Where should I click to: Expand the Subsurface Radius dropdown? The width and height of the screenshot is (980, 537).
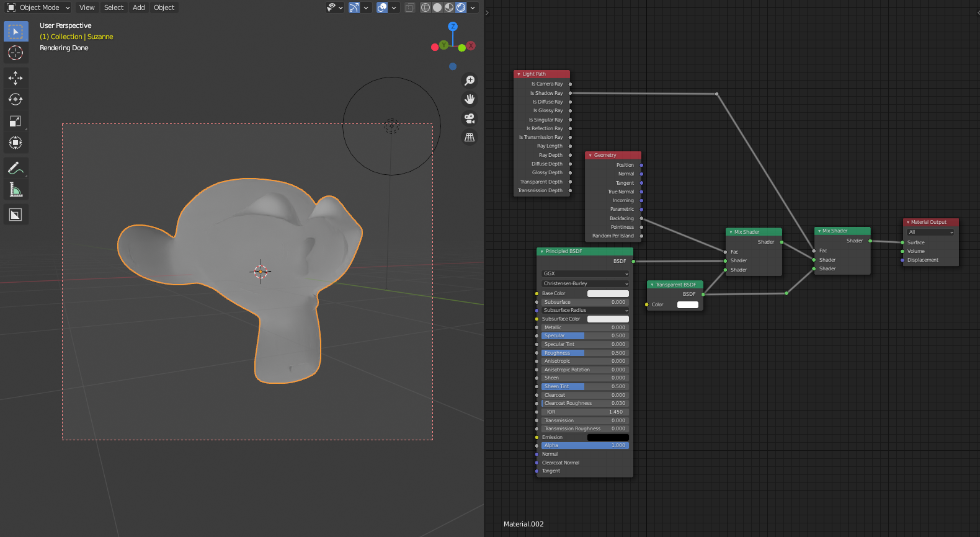tap(586, 310)
